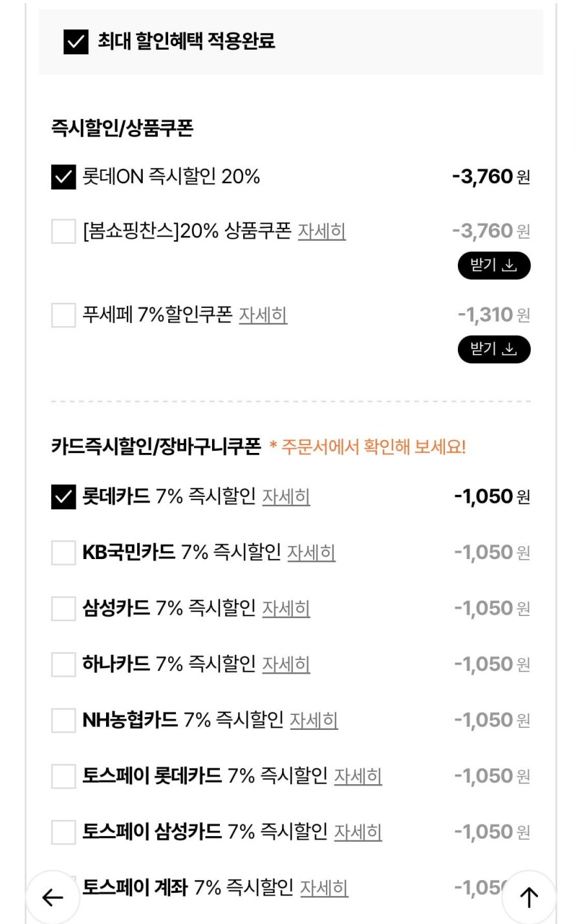
Task: Check 토스페이 삼성카드 7% 즉시할인 box
Action: 63,831
